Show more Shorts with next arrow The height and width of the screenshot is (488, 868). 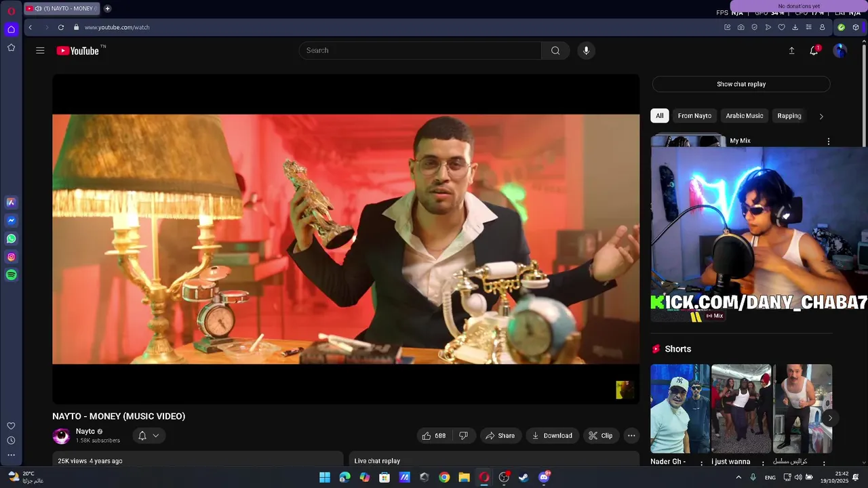pos(830,418)
